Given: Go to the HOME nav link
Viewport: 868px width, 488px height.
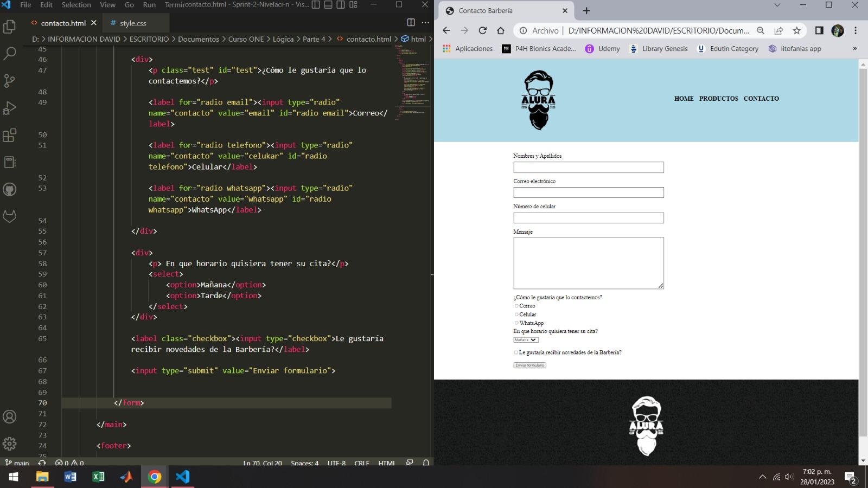Looking at the screenshot, I should [x=684, y=99].
